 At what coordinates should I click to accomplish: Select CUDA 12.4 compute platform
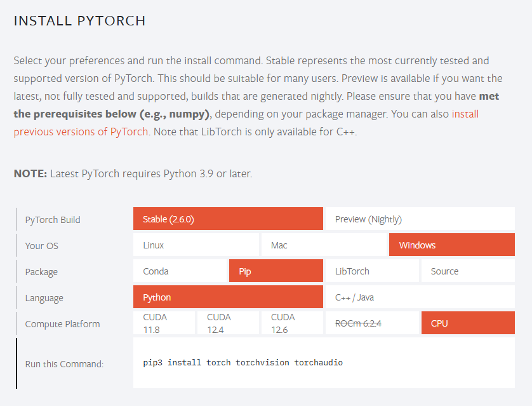[228, 323]
